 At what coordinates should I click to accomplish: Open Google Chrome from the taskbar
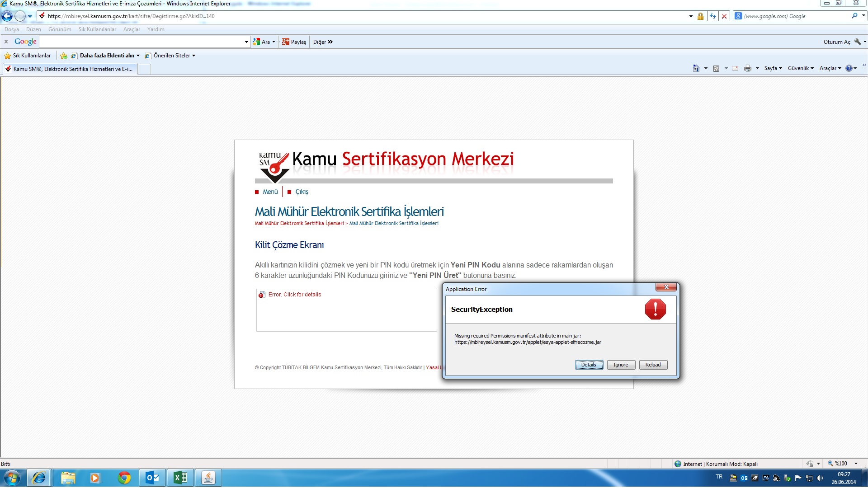[x=124, y=478]
